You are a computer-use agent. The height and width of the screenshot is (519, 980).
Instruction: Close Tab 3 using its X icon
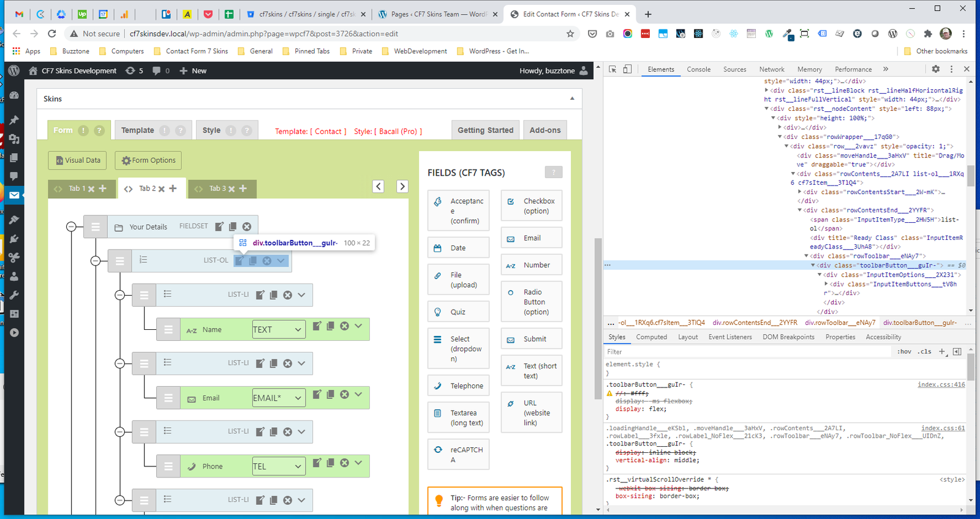tap(232, 189)
